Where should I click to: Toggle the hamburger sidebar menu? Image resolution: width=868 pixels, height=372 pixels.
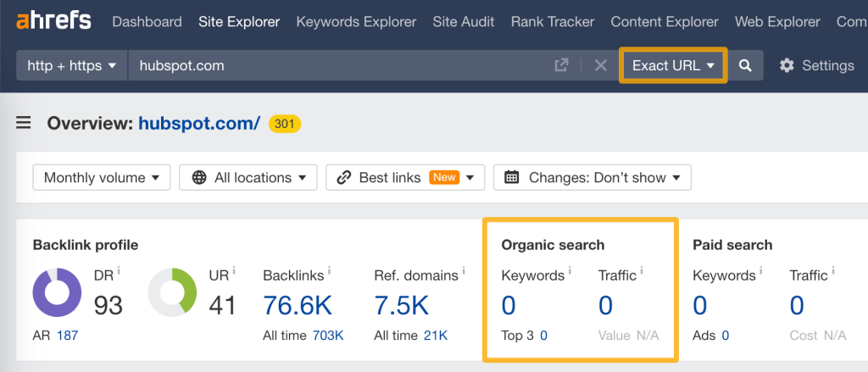[x=23, y=122]
